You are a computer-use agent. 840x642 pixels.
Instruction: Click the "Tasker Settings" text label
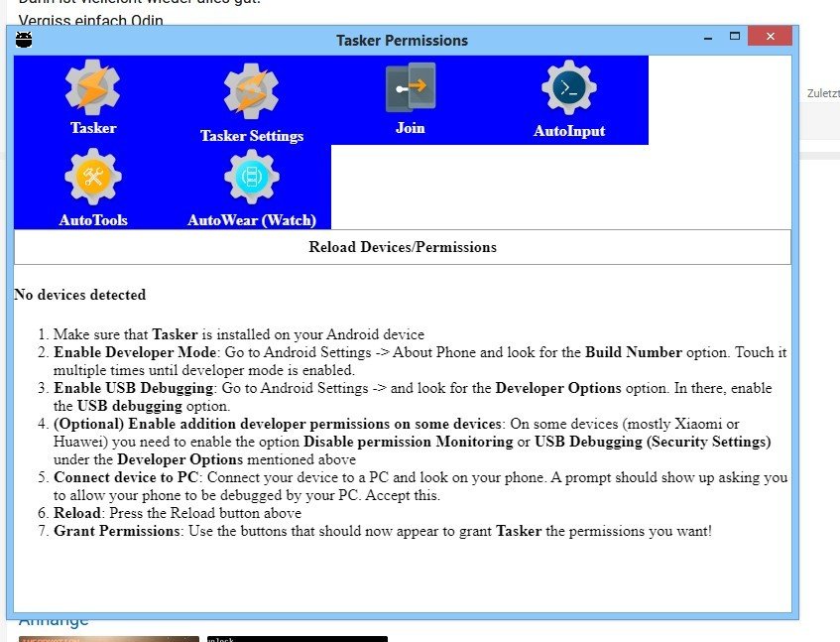point(252,136)
